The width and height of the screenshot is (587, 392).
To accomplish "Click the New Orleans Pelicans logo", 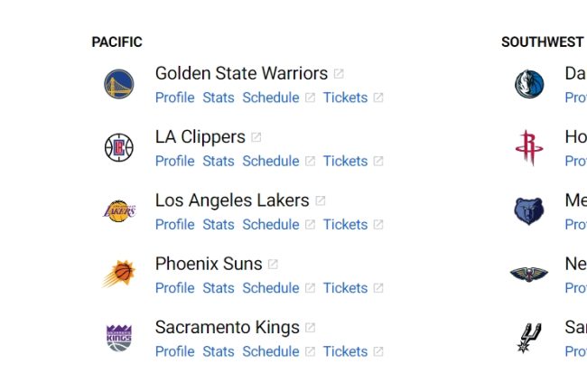I will coord(529,274).
